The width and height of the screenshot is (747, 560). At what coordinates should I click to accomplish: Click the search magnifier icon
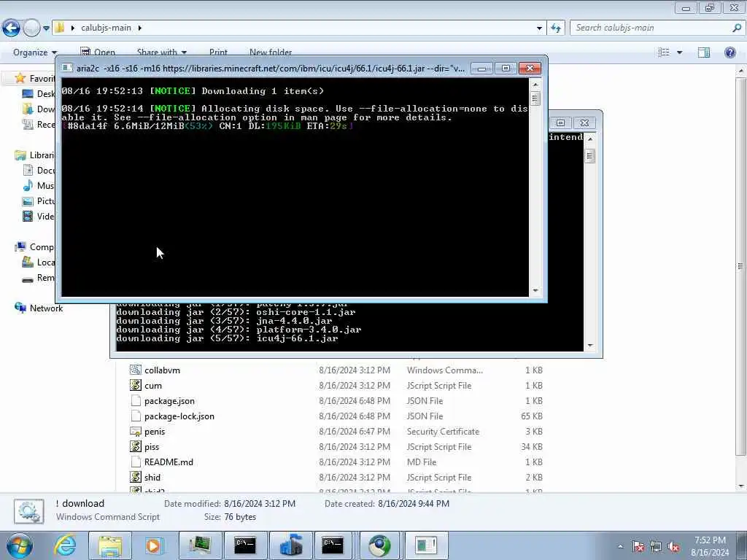(x=737, y=28)
